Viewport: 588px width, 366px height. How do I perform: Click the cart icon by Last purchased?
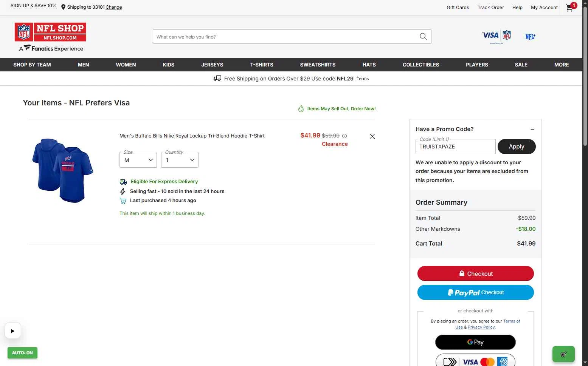point(123,201)
